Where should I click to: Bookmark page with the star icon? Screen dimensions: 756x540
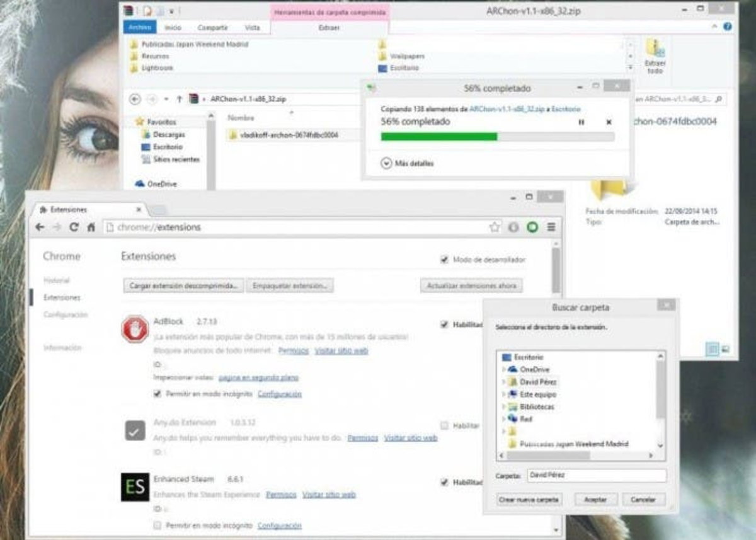[x=495, y=227]
